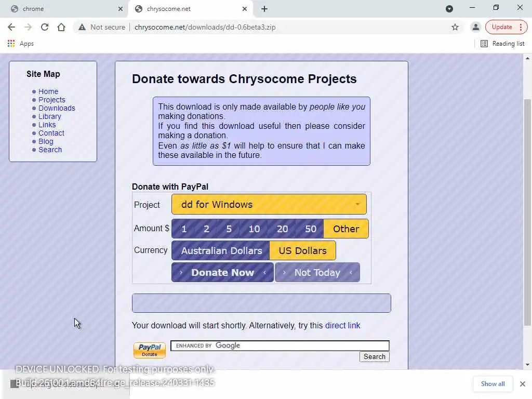Select US Dollars currency
This screenshot has height=399, width=532.
(x=303, y=250)
